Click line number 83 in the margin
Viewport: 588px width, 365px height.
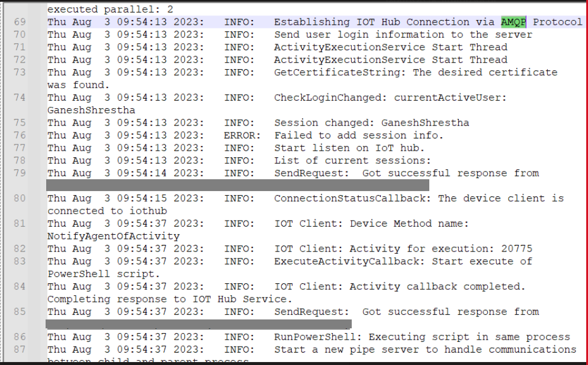[20, 261]
